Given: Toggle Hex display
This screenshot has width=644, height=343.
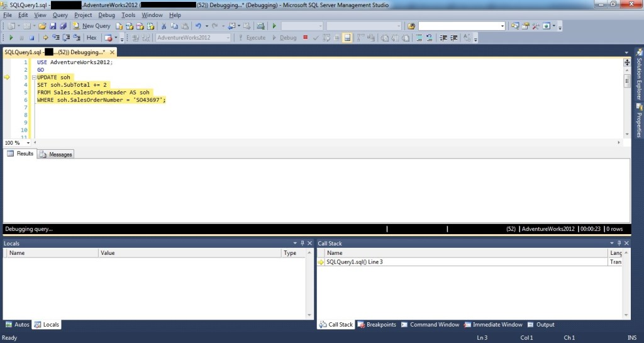Looking at the screenshot, I should coord(92,38).
